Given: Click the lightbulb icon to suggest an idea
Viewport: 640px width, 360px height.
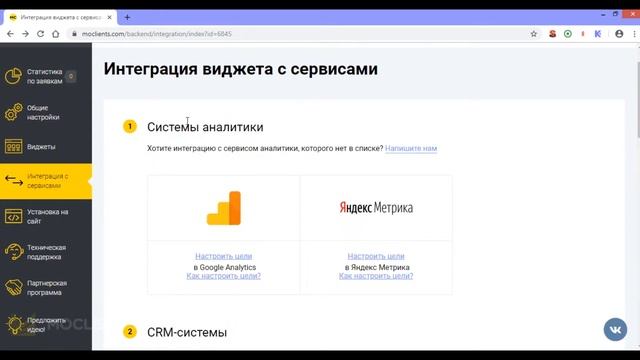Looking at the screenshot, I should tap(14, 325).
